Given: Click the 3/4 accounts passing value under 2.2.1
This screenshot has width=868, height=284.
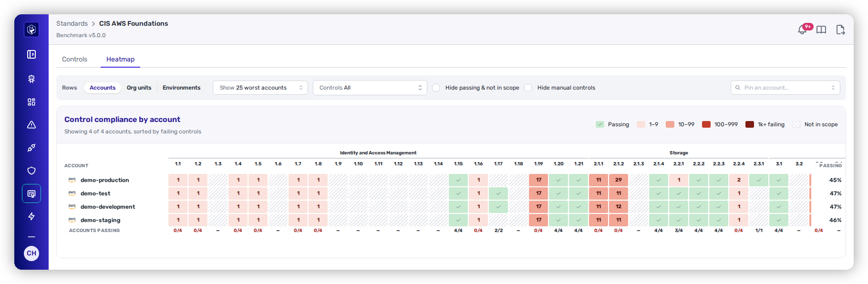Looking at the screenshot, I should tap(679, 231).
